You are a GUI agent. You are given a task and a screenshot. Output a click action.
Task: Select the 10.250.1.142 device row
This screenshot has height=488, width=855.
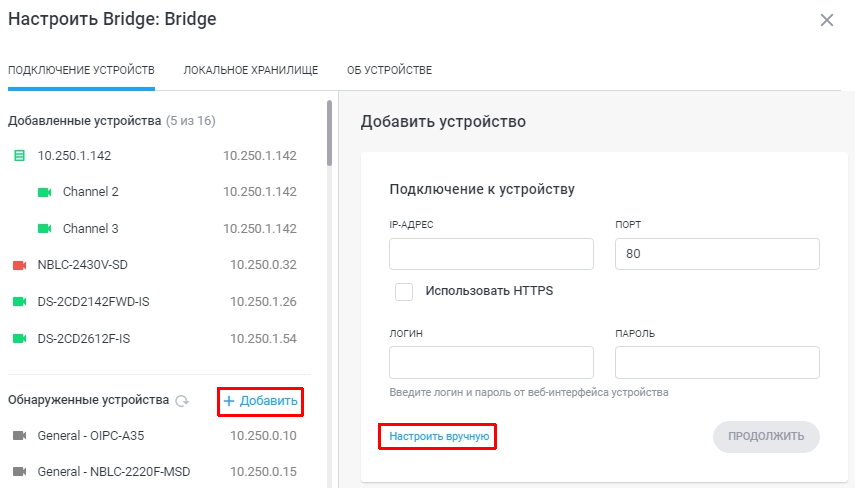(x=155, y=156)
